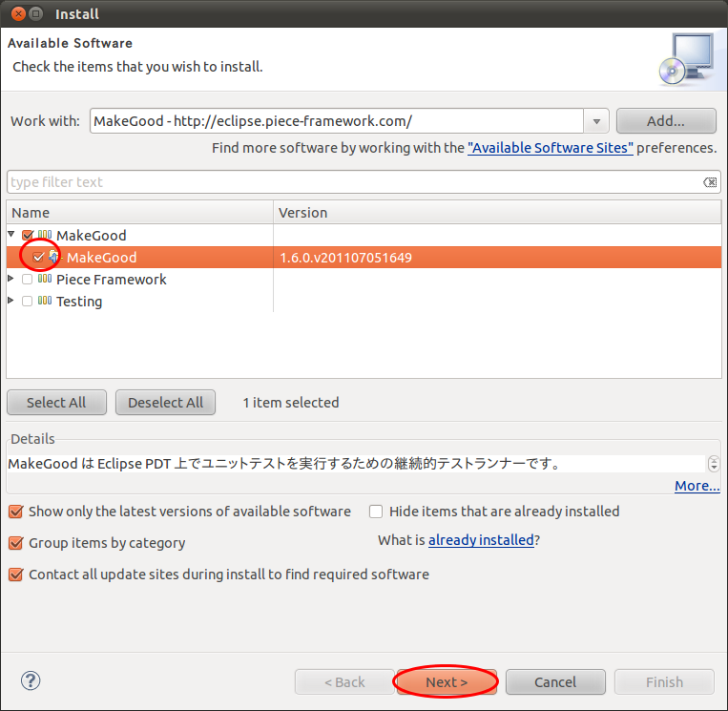Click the help question mark icon
Screen dimensions: 728x711
(x=31, y=680)
